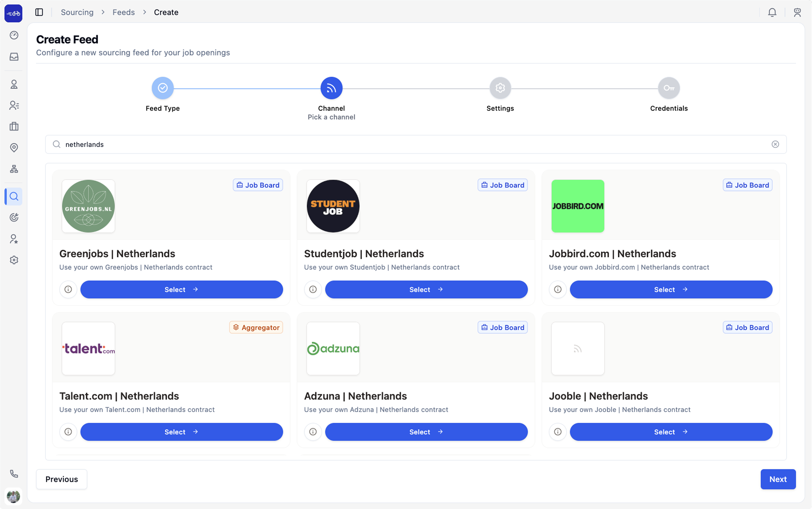Click the Job Board badge on Jobbird.com card
This screenshot has height=509, width=812.
click(x=747, y=185)
